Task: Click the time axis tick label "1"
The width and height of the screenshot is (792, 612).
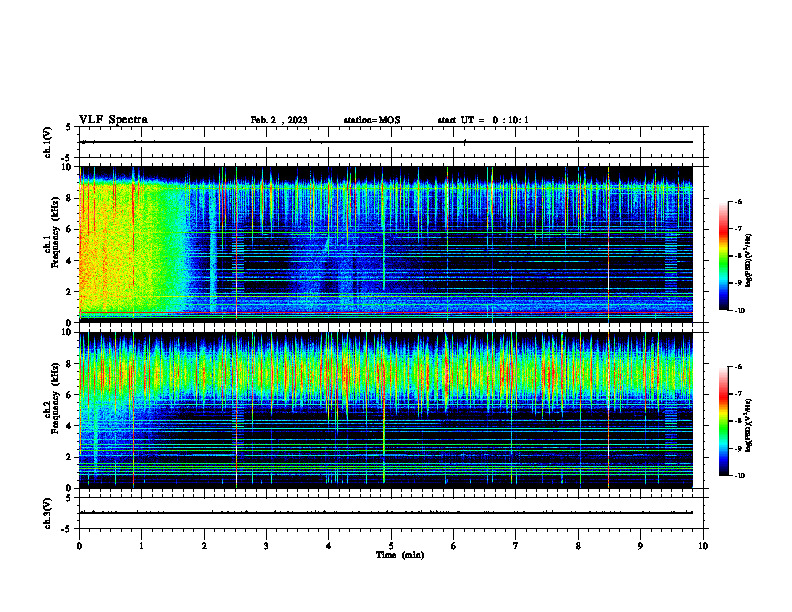Action: pyautogui.click(x=141, y=546)
